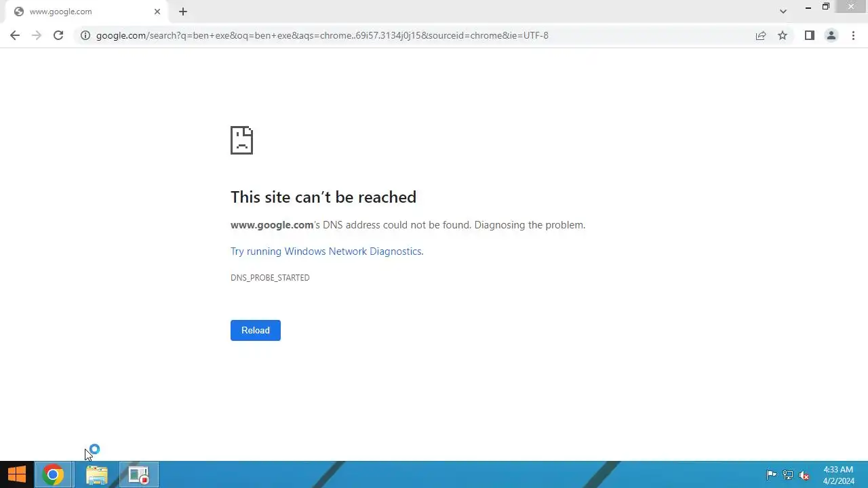Click the muted speaker tray icon
This screenshot has width=868, height=488.
pyautogui.click(x=805, y=475)
